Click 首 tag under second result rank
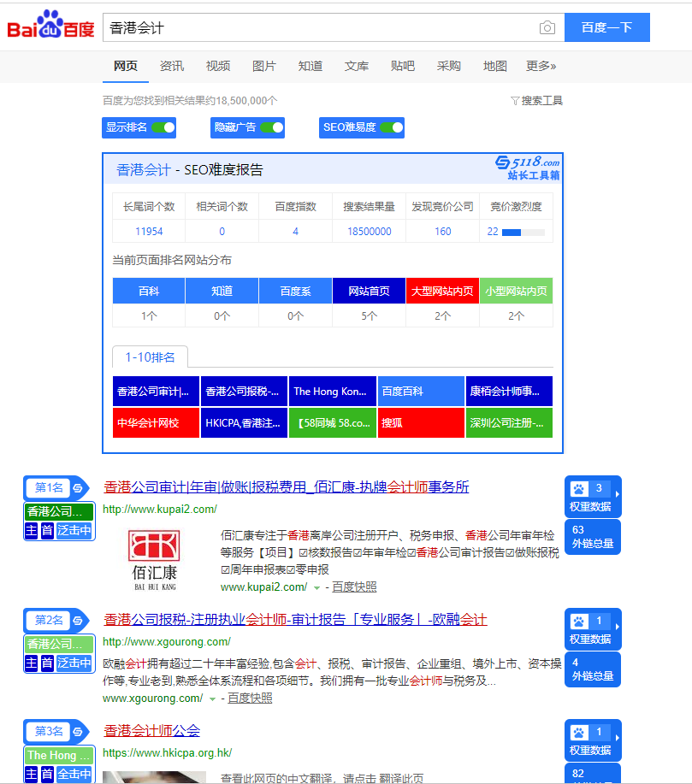The width and height of the screenshot is (692, 784). (47, 663)
